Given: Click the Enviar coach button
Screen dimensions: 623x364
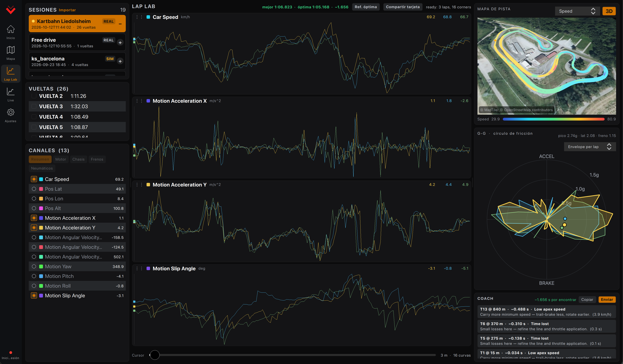Looking at the screenshot, I should (607, 300).
